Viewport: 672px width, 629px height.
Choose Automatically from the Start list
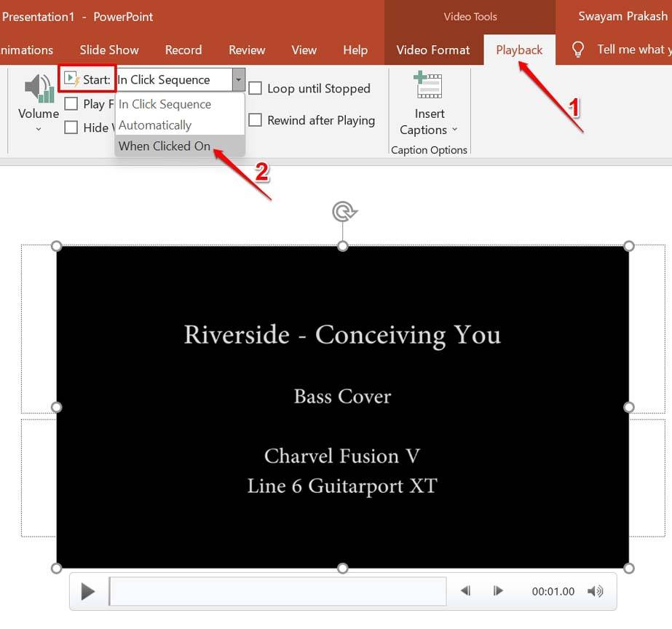155,124
